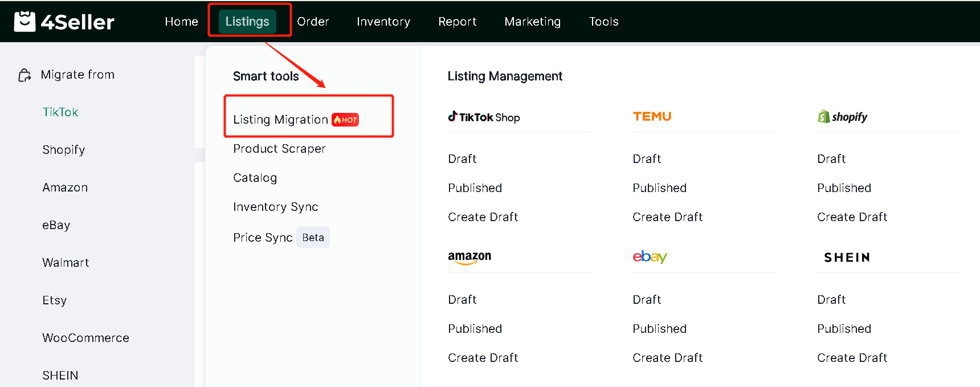Select eBay in Migrate from sidebar
The height and width of the screenshot is (387, 980).
[x=56, y=225]
